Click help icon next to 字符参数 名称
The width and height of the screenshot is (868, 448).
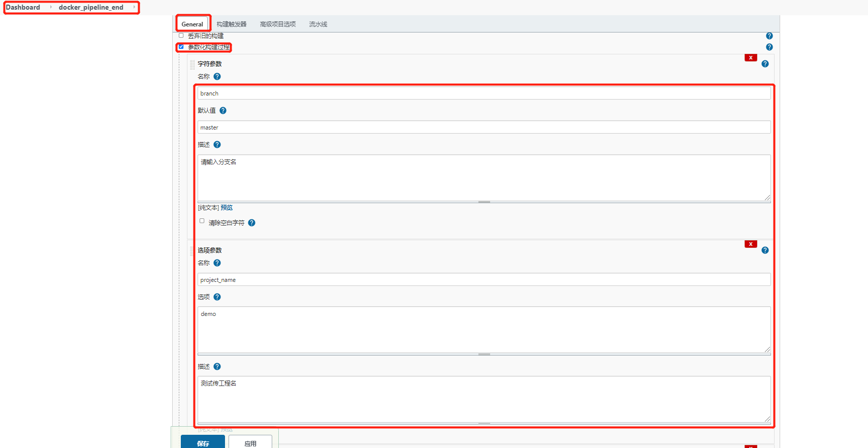pyautogui.click(x=217, y=77)
